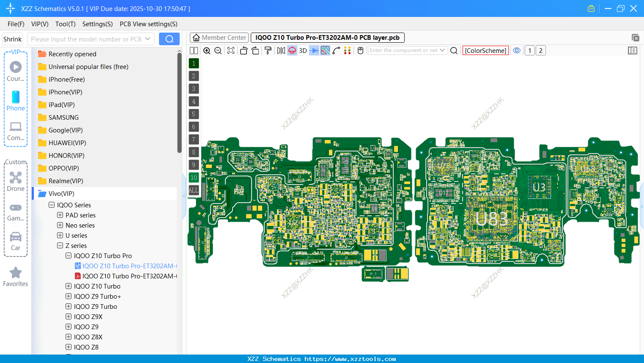Show PCB layer 10
This screenshot has width=644, height=363.
coord(194,177)
